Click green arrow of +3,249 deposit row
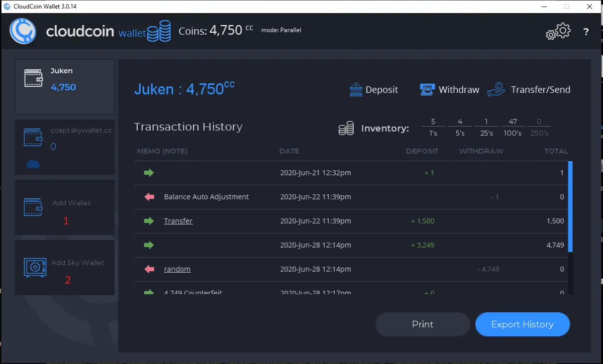Screen dimensions: 603x364 point(149,245)
